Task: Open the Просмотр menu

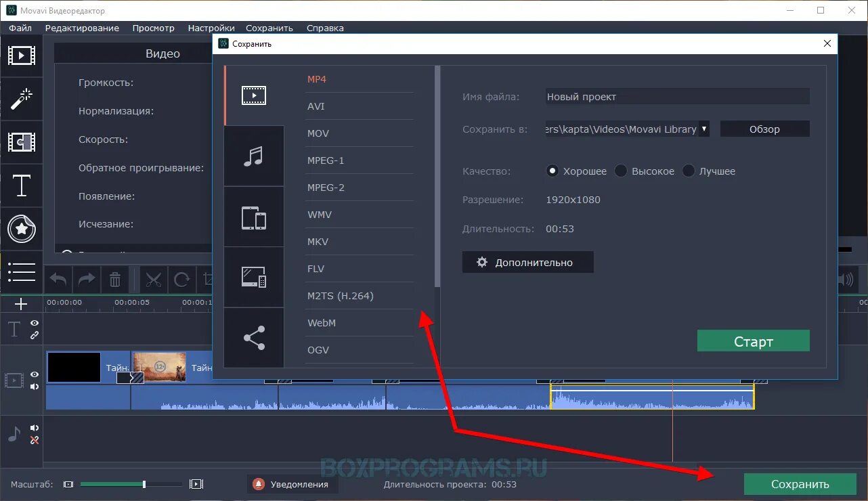Action: click(154, 28)
